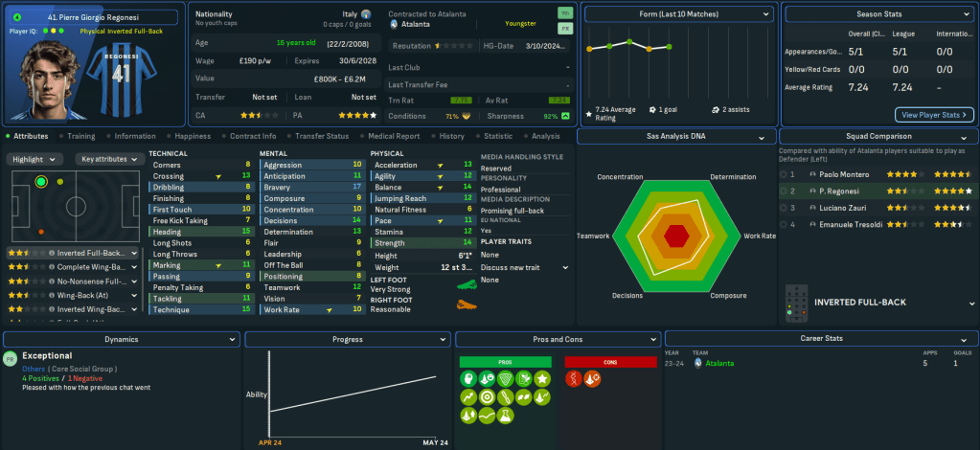Screen dimensions: 980x450
Task: Click the View Player Stats button
Action: pos(933,115)
